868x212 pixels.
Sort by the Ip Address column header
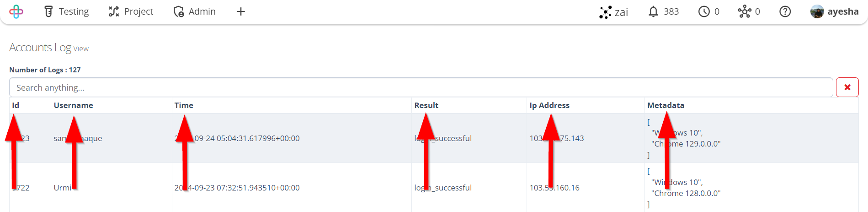549,105
